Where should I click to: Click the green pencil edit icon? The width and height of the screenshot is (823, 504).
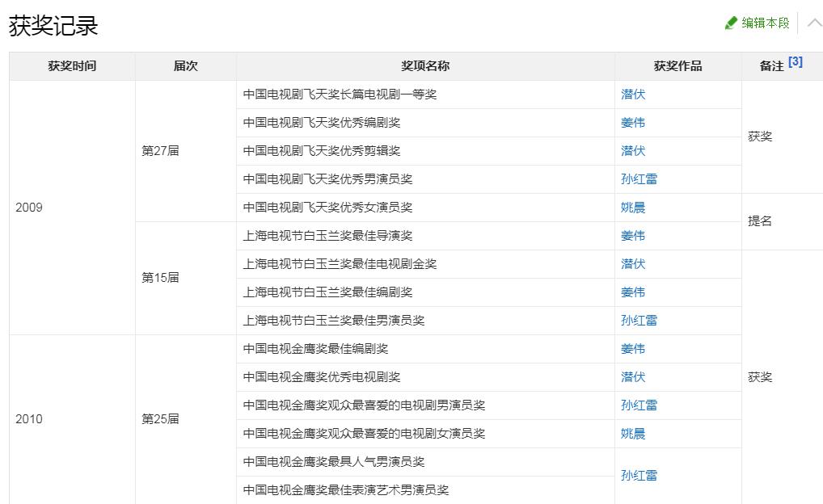point(730,23)
